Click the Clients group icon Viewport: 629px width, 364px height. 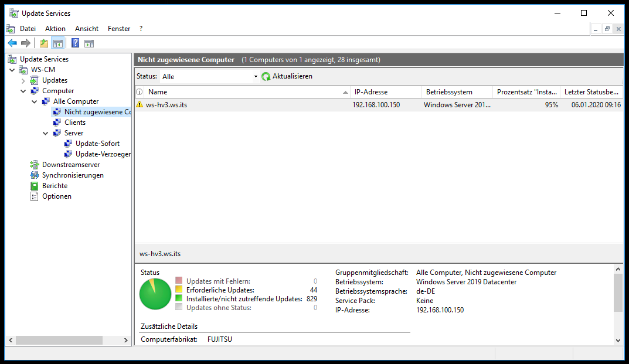[57, 123]
